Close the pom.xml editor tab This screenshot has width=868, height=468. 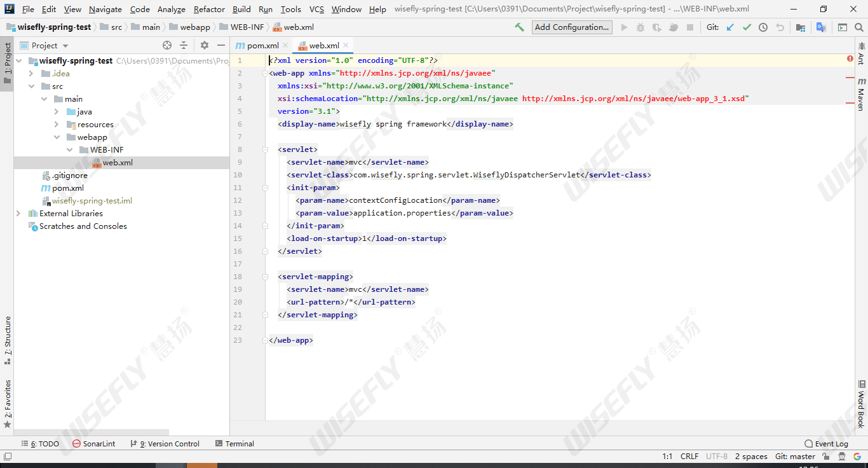(285, 45)
